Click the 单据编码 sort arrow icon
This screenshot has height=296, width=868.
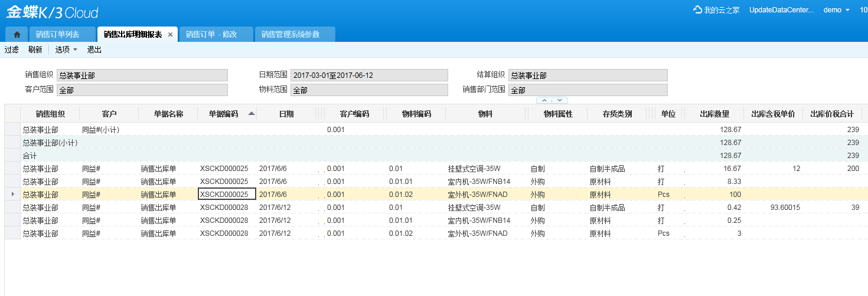(252, 114)
